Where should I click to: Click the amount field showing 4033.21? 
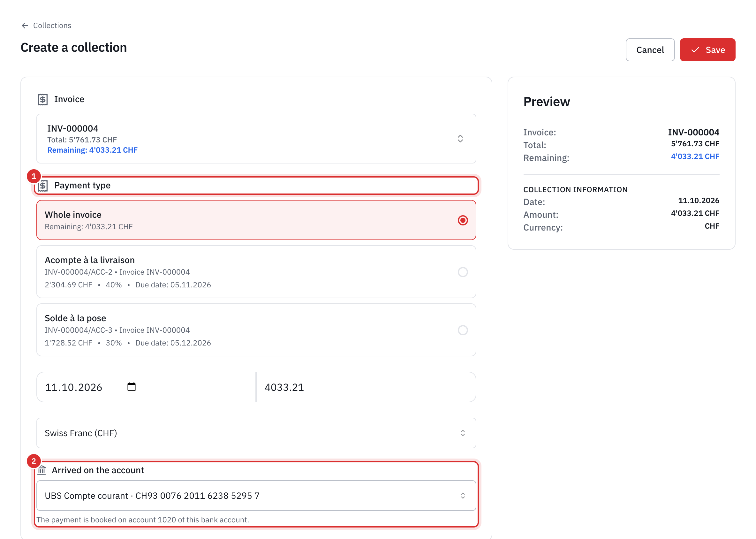click(366, 387)
